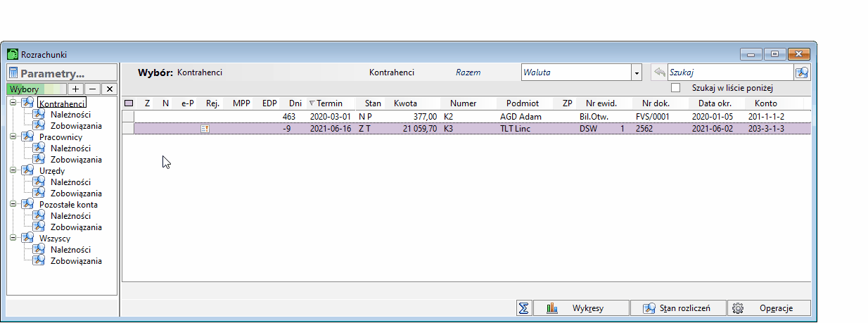Collapse the Pracownicy tree node
The width and height of the screenshot is (868, 323).
(13, 137)
